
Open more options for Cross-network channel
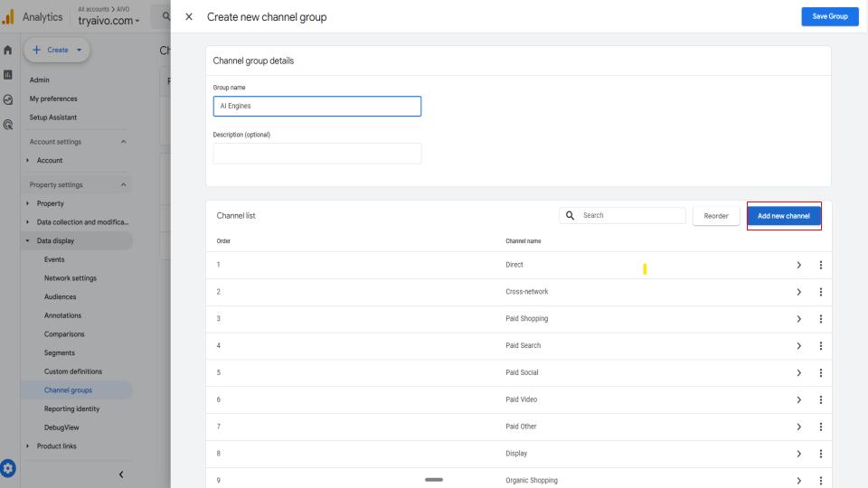(820, 292)
